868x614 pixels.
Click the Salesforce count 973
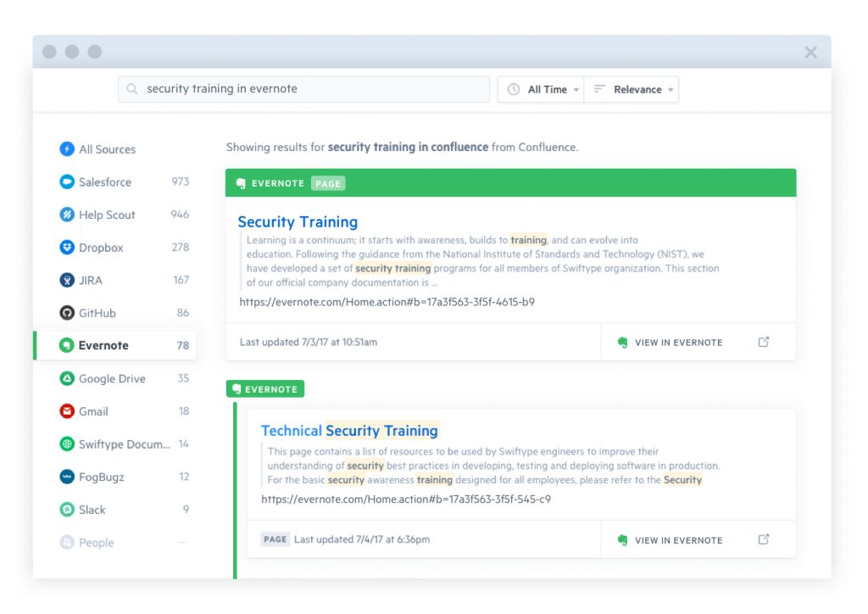[x=180, y=181]
